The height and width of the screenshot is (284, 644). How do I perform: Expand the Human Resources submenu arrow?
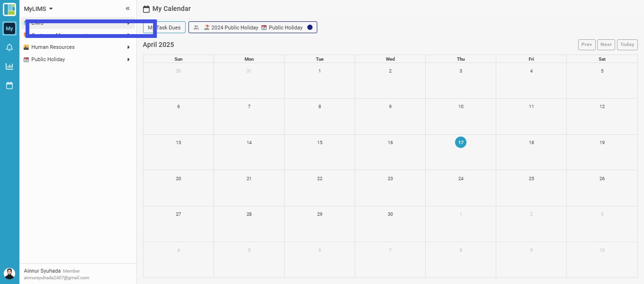128,47
